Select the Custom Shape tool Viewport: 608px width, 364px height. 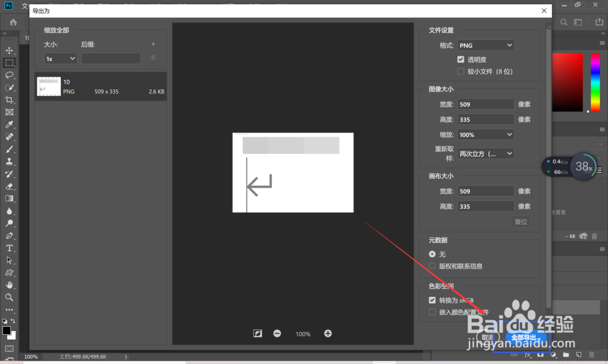point(9,273)
